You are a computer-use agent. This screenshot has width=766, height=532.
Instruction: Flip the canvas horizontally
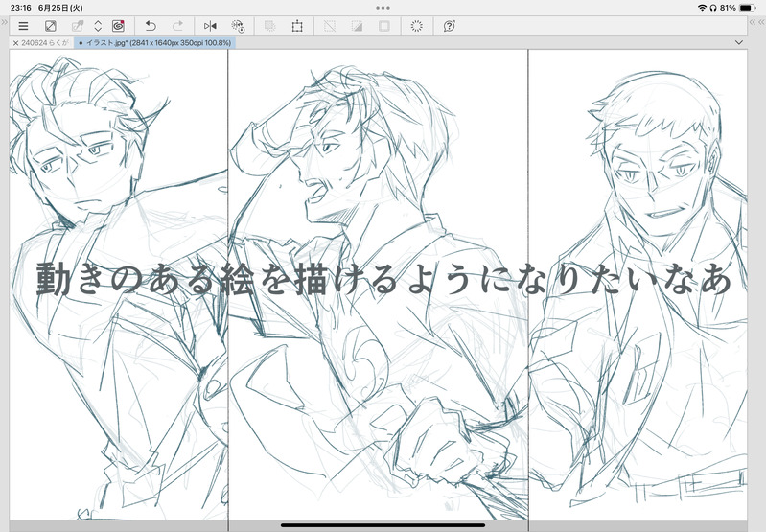click(x=210, y=26)
